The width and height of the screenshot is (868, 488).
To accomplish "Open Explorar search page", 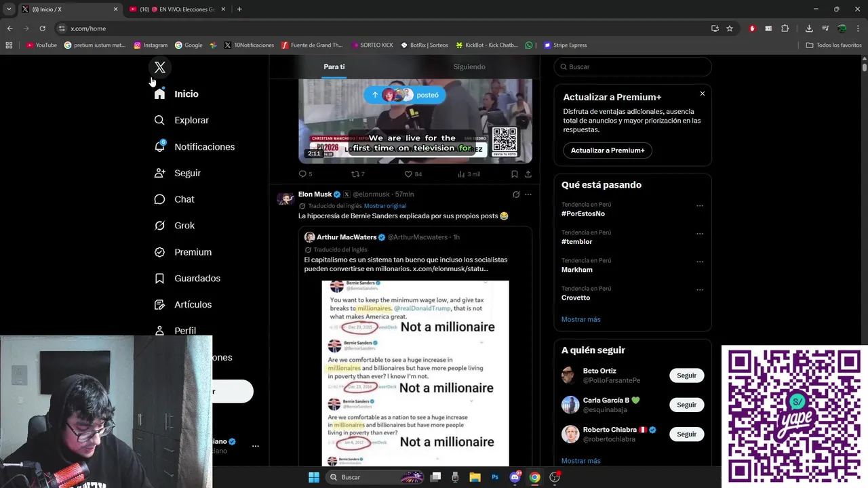I will [181, 120].
